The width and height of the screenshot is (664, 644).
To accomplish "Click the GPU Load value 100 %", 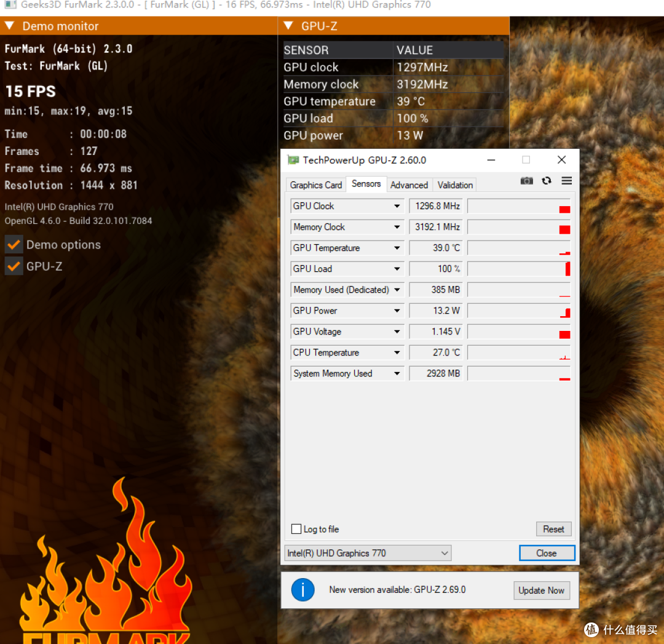I will (x=436, y=269).
